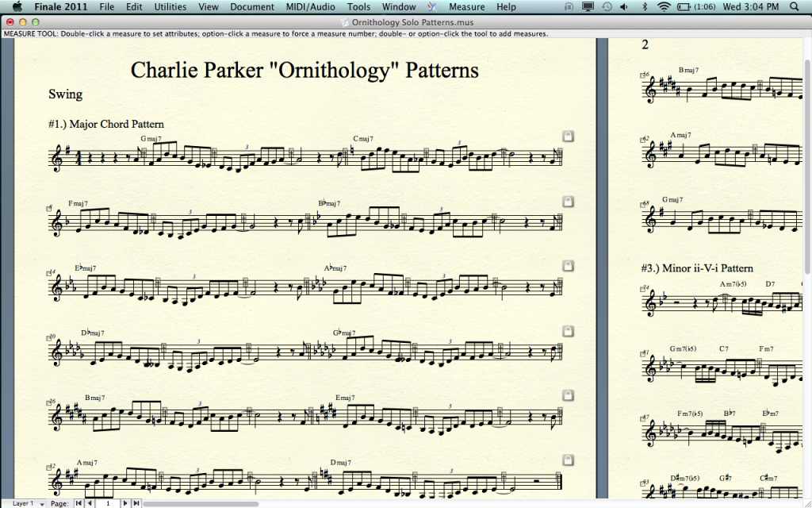Click the document proxy icon in title bar
Viewport: 812px width, 508px height.
pos(344,22)
